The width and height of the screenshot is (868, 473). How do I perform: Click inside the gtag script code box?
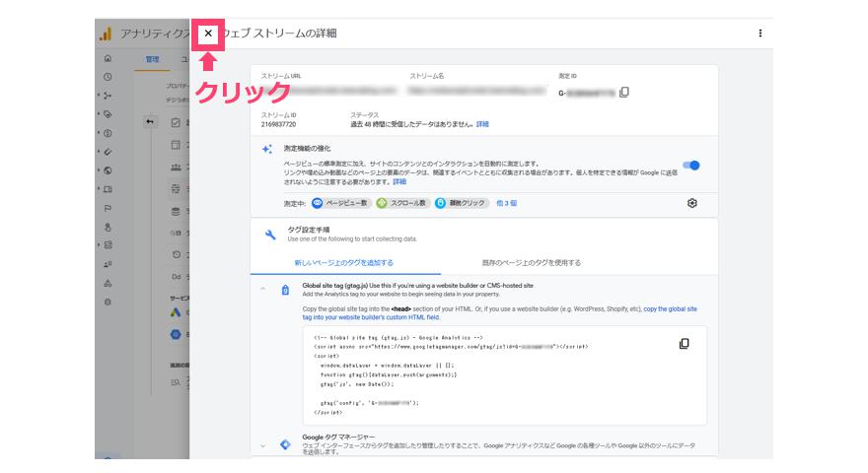click(504, 375)
